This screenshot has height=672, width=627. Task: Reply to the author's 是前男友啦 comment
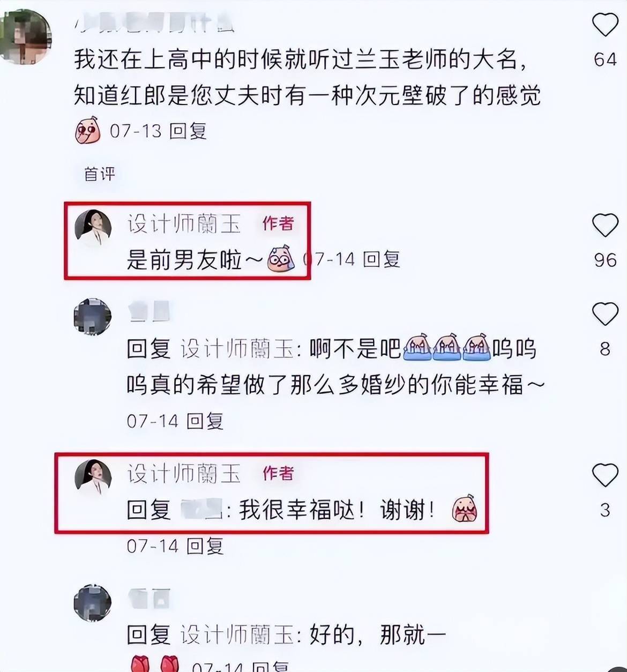pos(382,259)
